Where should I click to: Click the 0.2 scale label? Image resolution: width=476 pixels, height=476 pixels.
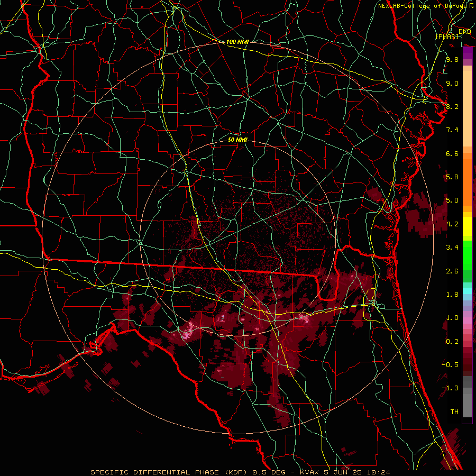click(452, 342)
